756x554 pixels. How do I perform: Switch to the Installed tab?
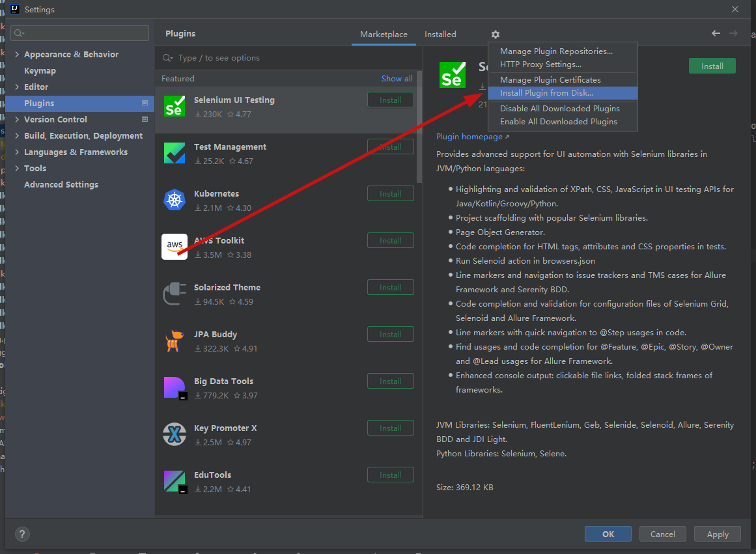pos(440,35)
